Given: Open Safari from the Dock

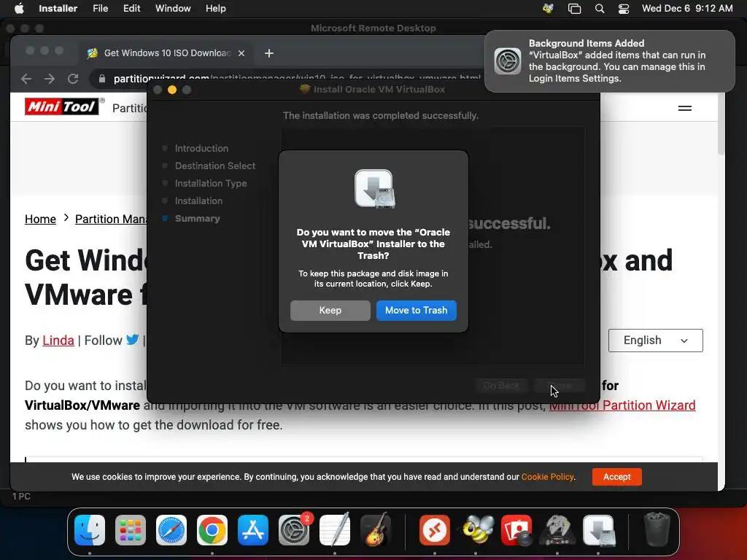Looking at the screenshot, I should click(171, 529).
